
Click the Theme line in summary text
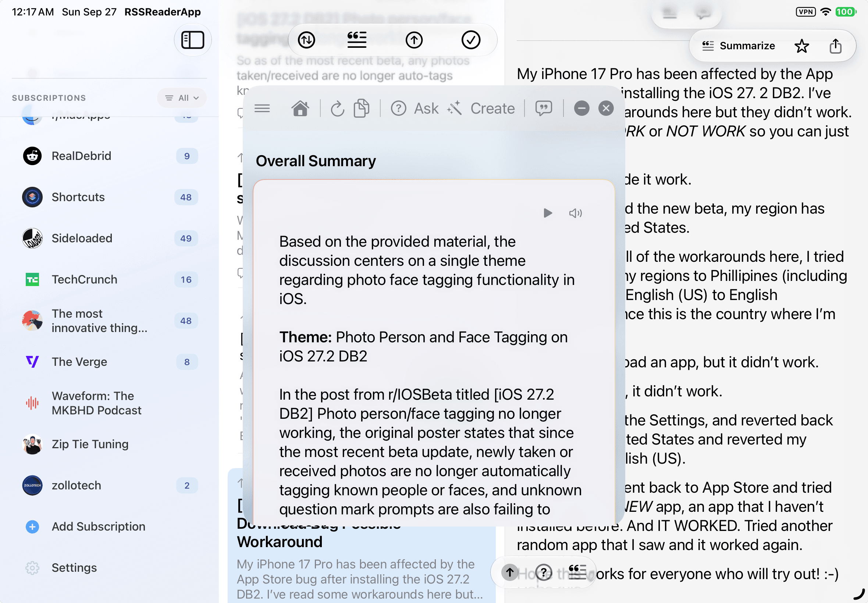click(423, 346)
